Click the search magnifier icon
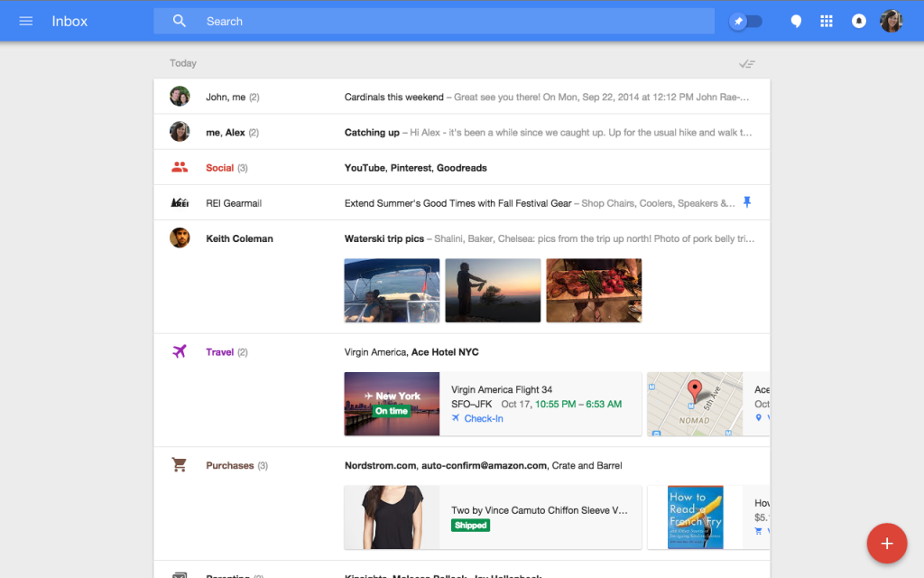This screenshot has width=924, height=578. (x=180, y=22)
